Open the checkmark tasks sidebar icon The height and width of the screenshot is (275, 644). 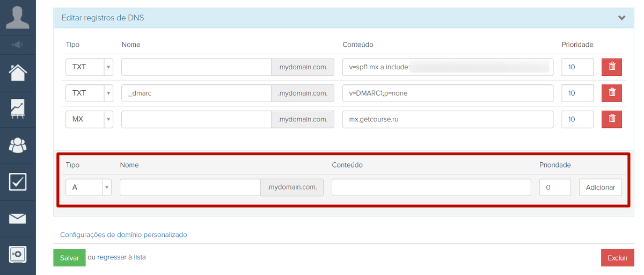[x=18, y=182]
